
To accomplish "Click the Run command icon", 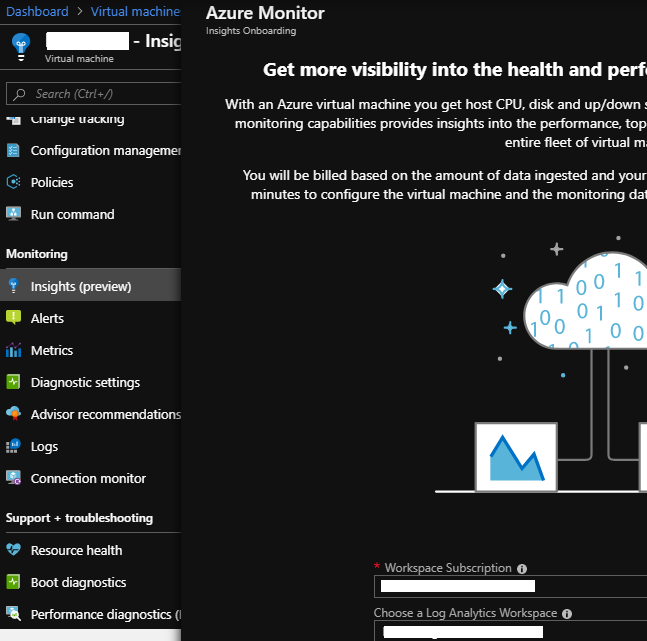I will [x=13, y=215].
